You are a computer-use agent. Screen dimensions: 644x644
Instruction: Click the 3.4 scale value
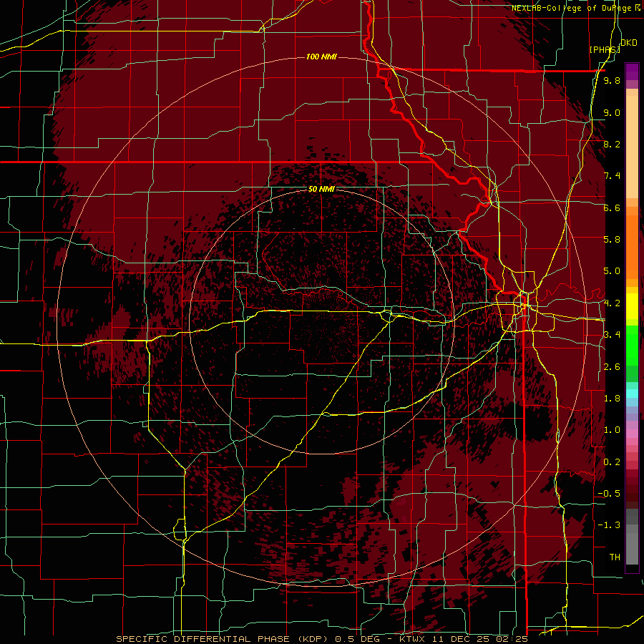(612, 335)
